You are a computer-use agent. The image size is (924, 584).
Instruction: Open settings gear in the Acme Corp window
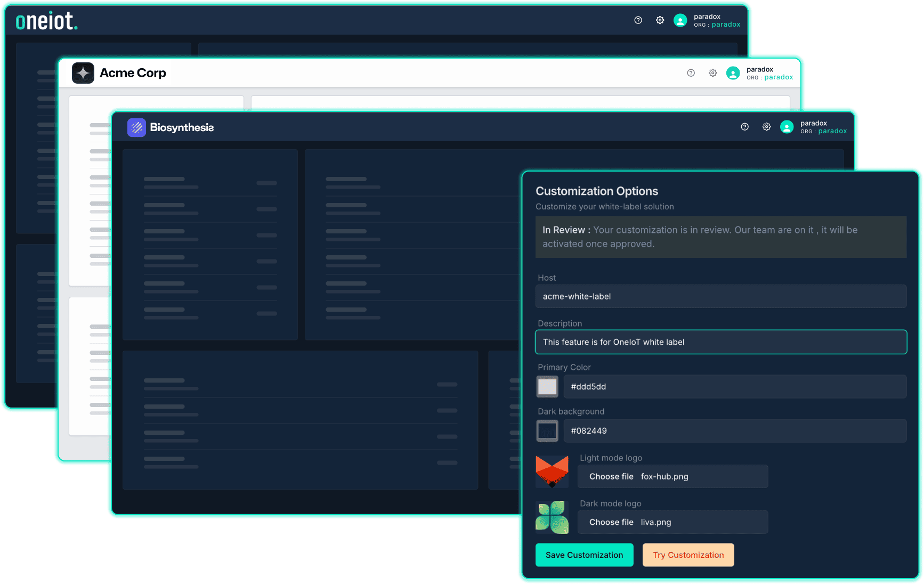click(712, 73)
